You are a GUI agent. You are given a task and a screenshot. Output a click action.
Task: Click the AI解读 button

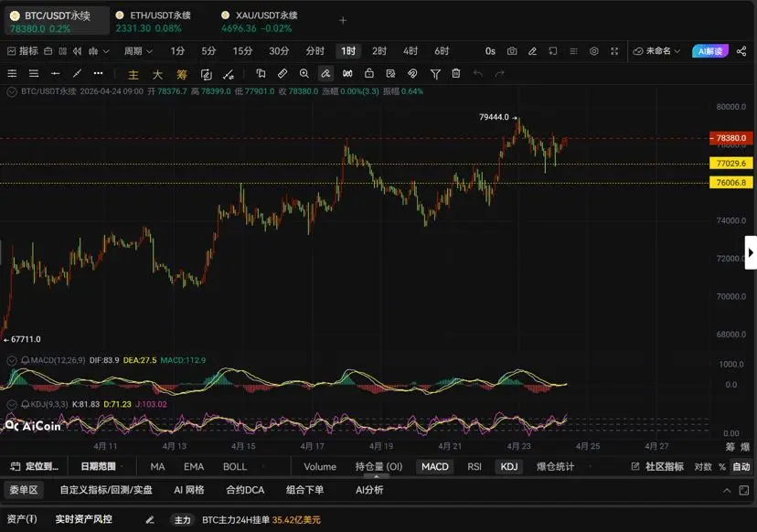(709, 51)
